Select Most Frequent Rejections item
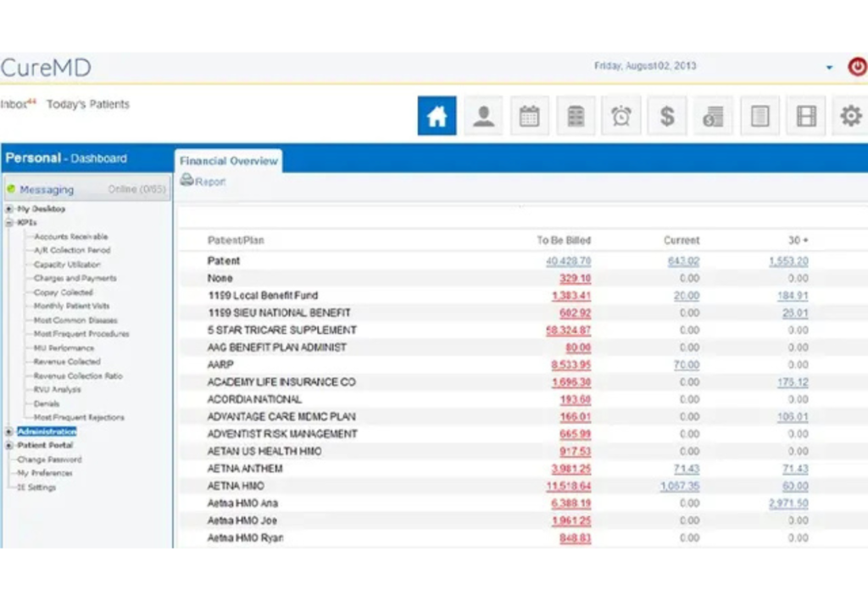Image resolution: width=868 pixels, height=601 pixels. point(79,417)
